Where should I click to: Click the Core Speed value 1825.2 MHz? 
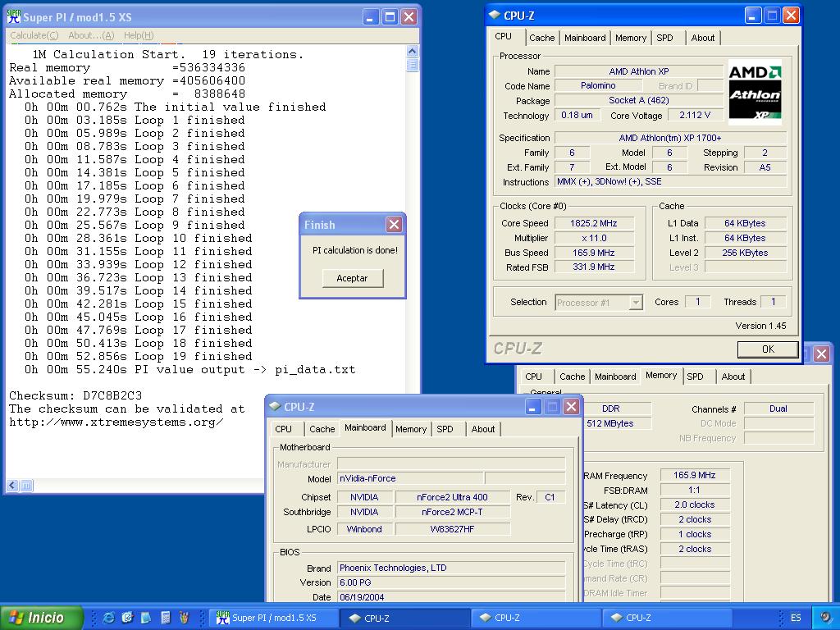point(594,223)
